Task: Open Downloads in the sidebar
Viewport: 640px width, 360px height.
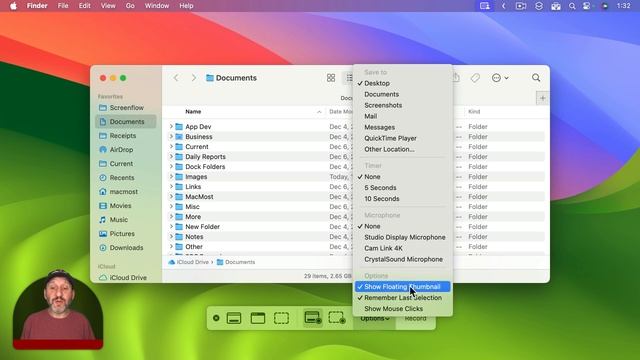Action: click(x=126, y=248)
